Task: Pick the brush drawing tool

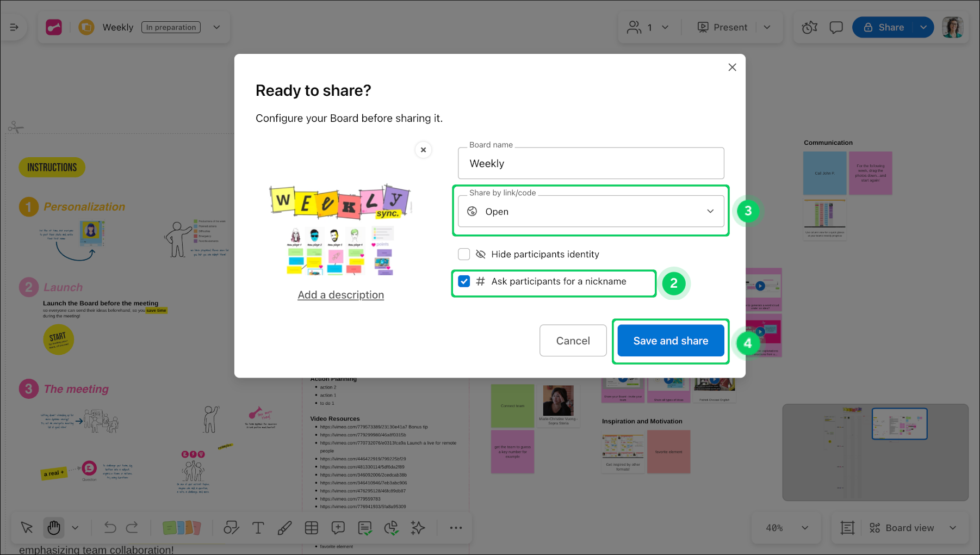Action: (284, 527)
